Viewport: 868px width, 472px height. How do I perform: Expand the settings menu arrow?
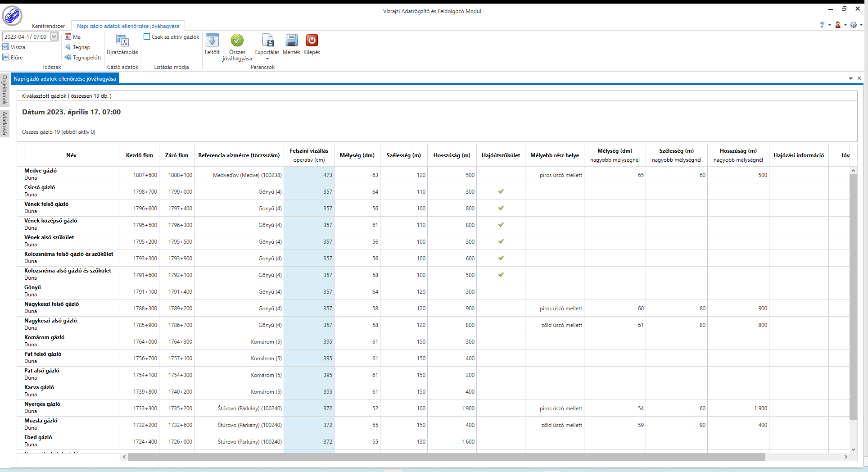861,25
